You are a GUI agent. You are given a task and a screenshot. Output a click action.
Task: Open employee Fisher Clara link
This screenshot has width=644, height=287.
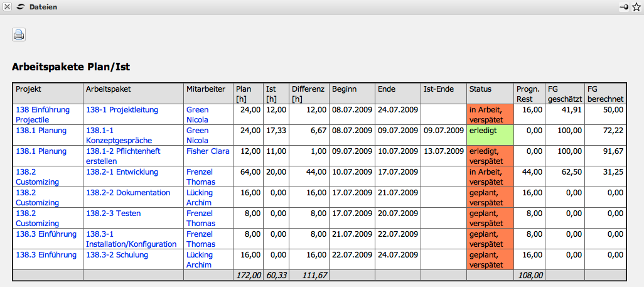coord(208,151)
